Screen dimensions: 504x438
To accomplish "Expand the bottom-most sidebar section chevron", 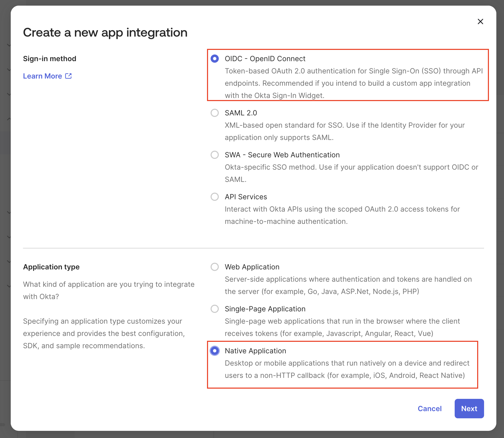I will coord(9,286).
